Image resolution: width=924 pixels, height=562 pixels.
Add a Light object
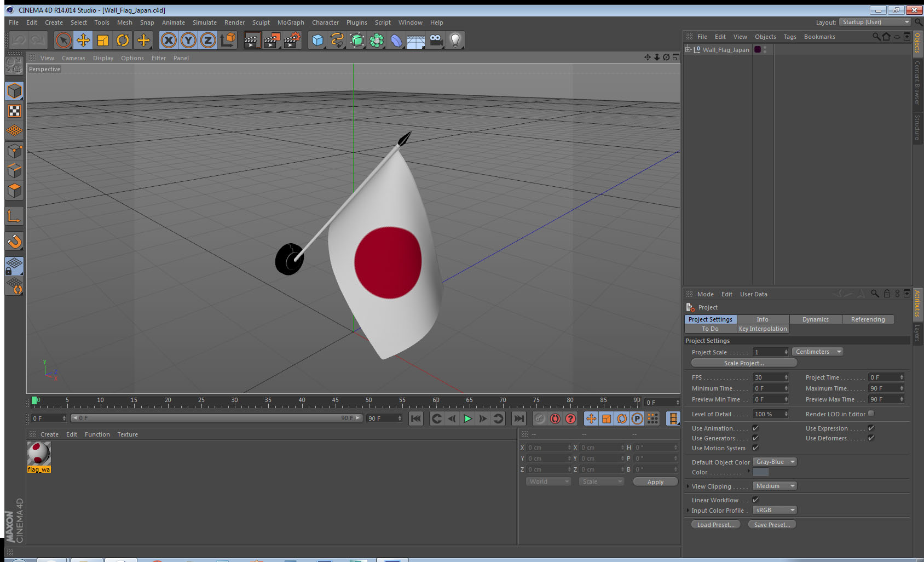[x=455, y=40]
